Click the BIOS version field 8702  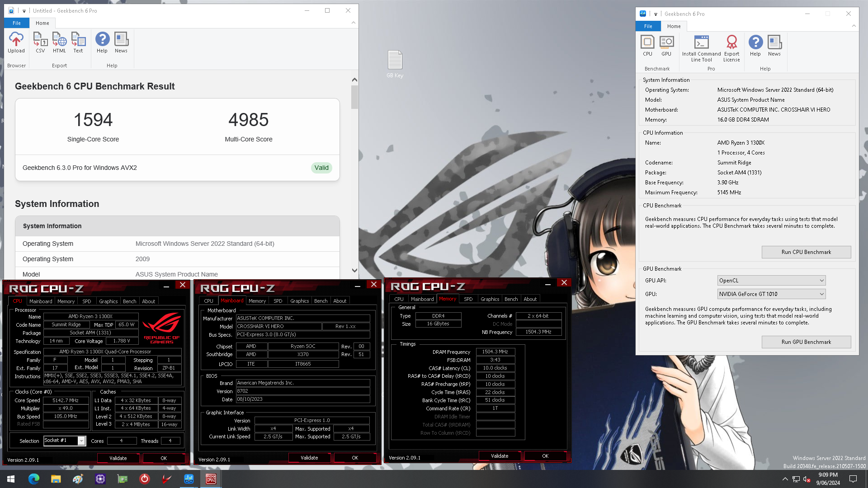coord(303,391)
